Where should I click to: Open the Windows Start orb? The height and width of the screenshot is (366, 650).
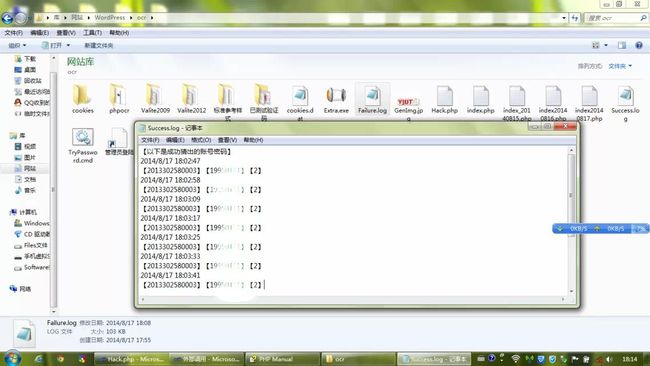click(x=11, y=358)
